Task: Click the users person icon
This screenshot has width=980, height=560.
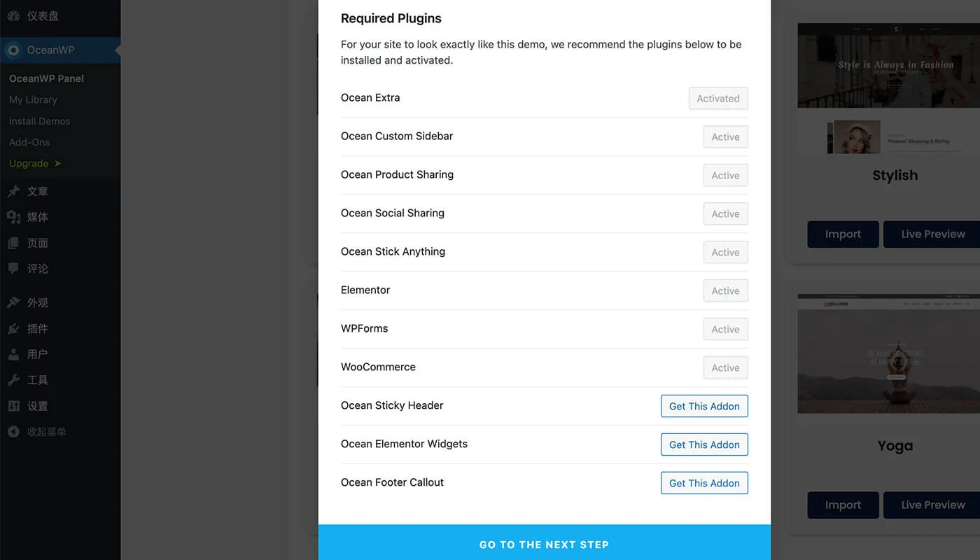Action: coord(13,354)
